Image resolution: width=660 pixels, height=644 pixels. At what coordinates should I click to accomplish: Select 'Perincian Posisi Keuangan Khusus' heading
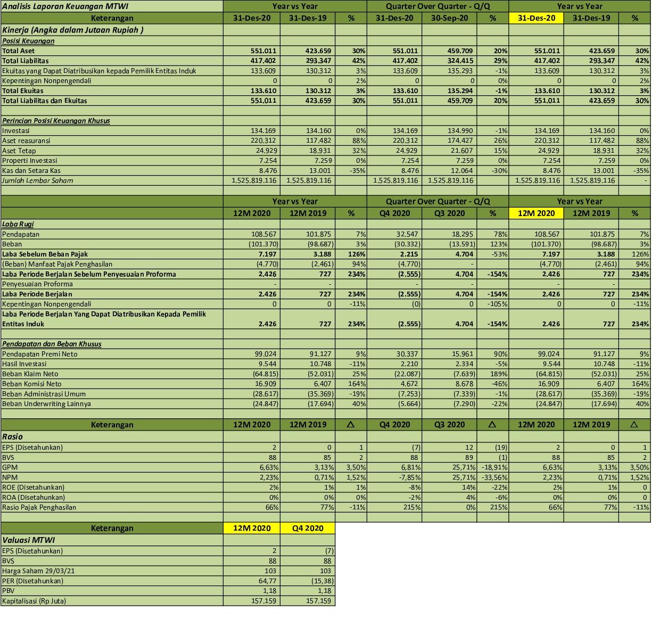click(56, 120)
